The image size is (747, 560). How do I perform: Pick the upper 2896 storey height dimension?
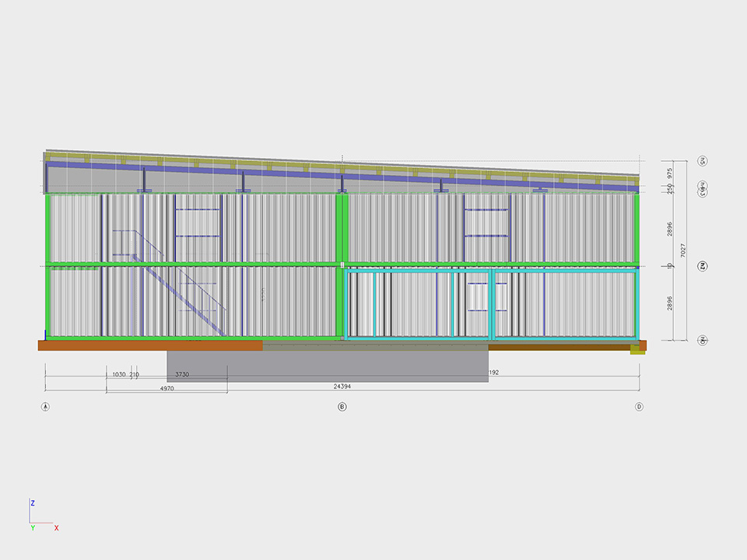point(670,229)
